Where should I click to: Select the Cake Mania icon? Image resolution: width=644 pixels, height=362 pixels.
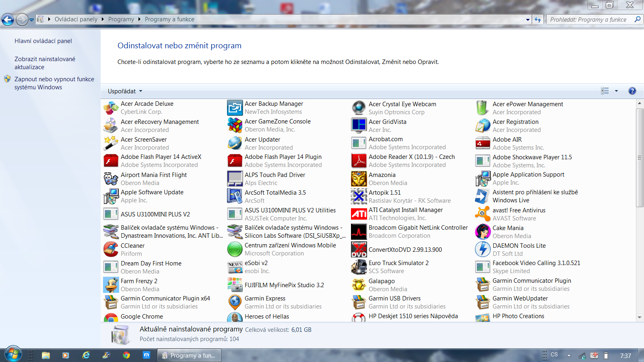483,232
